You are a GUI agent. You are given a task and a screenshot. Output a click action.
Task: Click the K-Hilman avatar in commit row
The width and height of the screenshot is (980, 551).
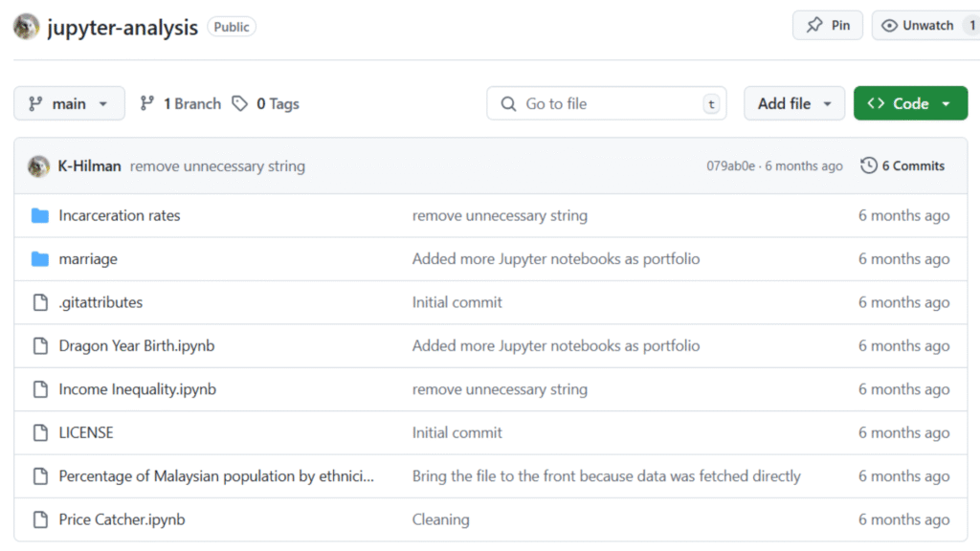(38, 166)
